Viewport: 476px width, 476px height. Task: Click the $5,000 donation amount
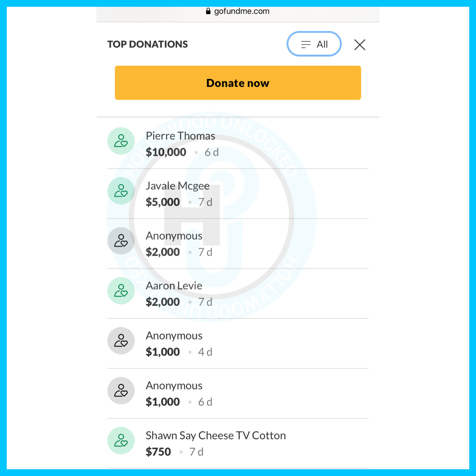pos(163,202)
